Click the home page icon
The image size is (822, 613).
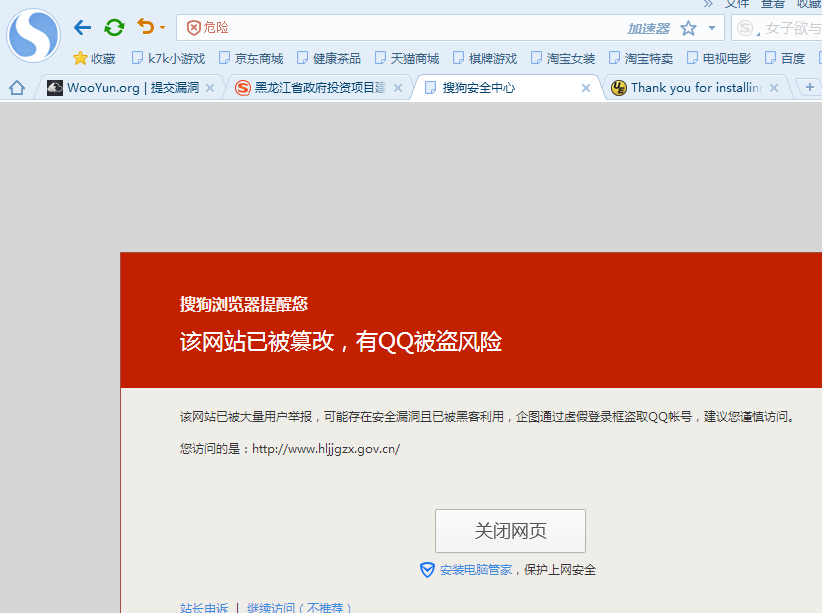pyautogui.click(x=17, y=88)
